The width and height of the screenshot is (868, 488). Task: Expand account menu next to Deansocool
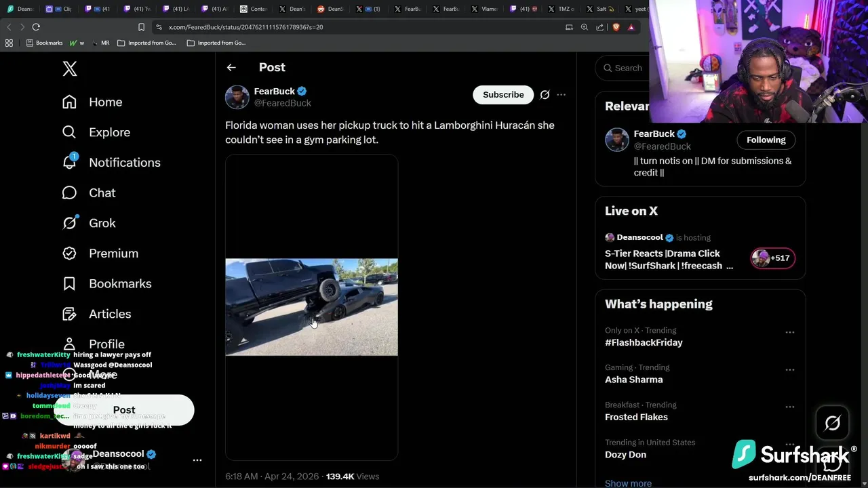point(197,460)
